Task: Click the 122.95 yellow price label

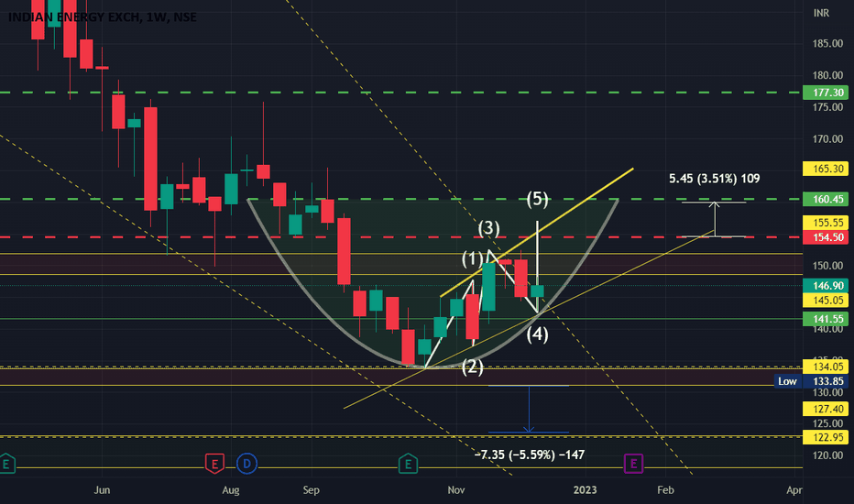Action: pos(825,437)
